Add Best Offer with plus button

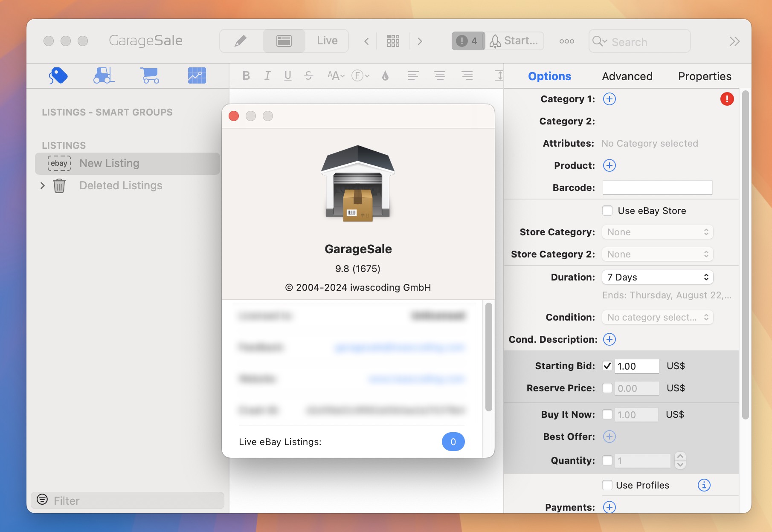click(x=609, y=437)
